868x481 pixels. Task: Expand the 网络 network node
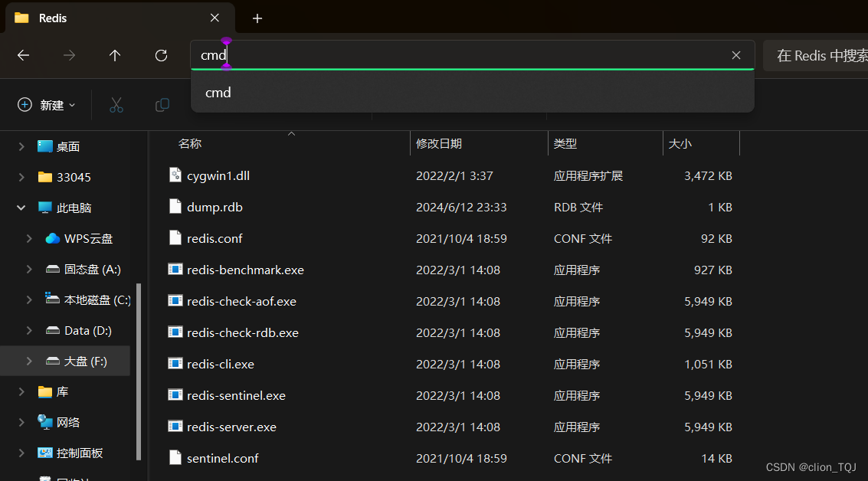point(21,422)
